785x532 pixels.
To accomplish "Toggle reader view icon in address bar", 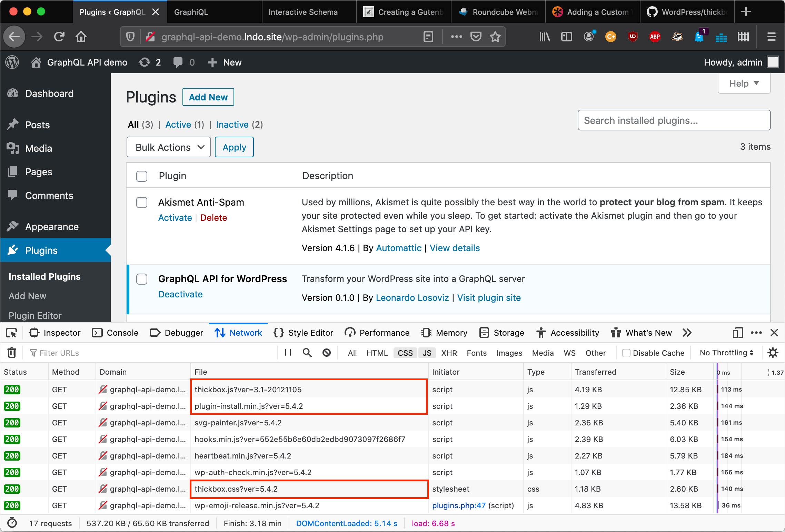I will (428, 37).
